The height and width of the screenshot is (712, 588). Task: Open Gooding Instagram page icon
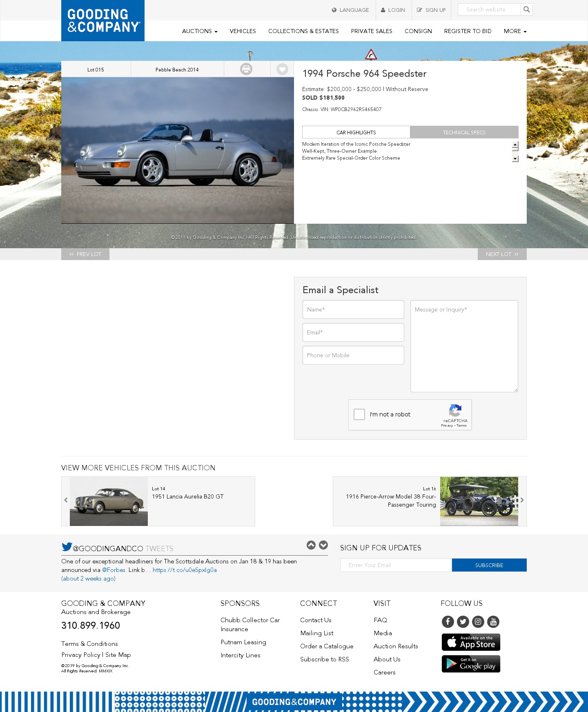(x=478, y=622)
